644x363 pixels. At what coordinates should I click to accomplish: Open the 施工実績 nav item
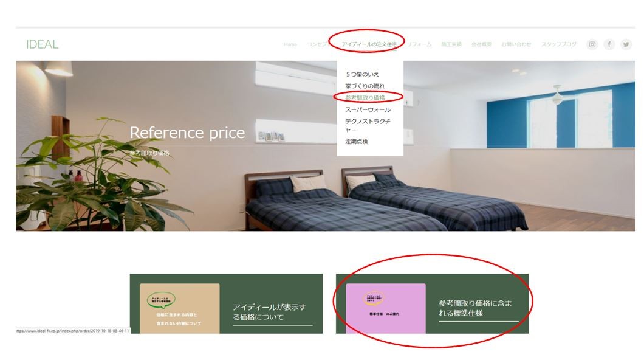coord(451,44)
